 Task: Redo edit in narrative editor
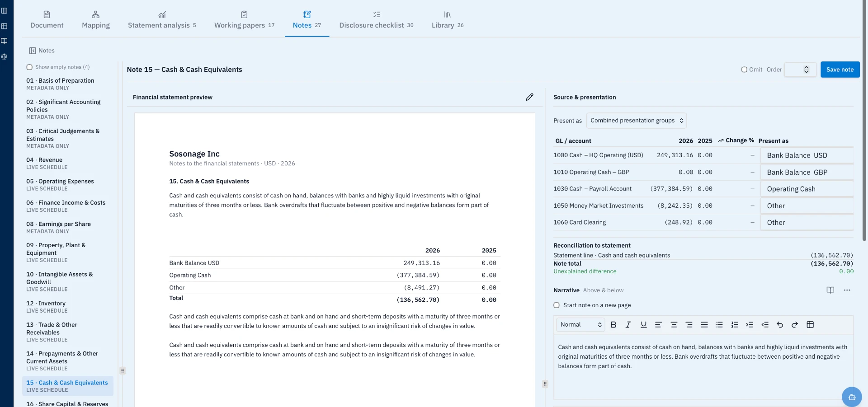(795, 325)
